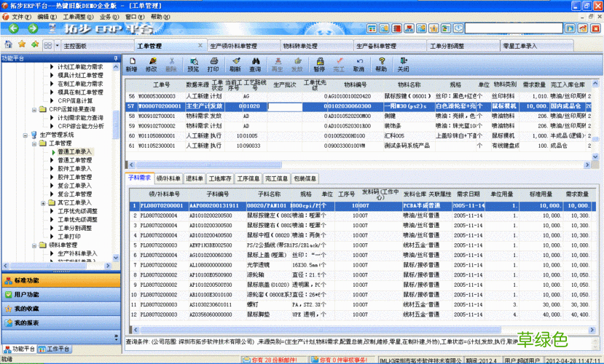This screenshot has height=364, width=604.
Task: Click the 暂停 (Pause) toolbar icon
Action: (x=319, y=64)
